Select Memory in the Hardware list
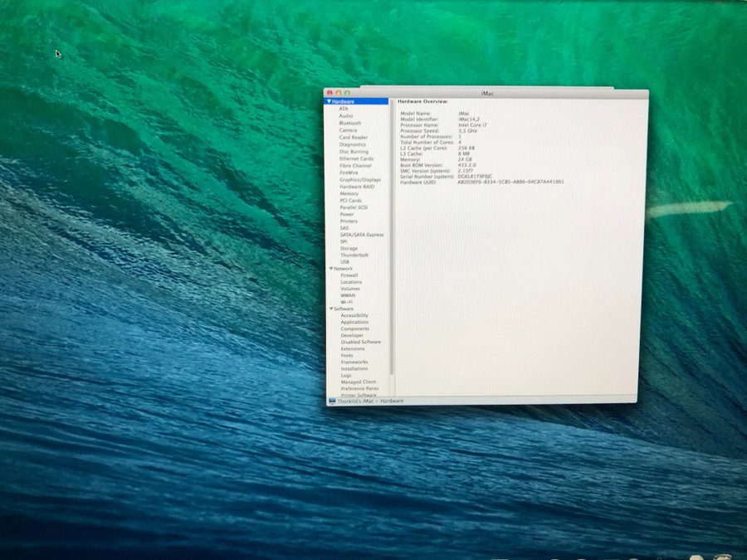The height and width of the screenshot is (560, 747). (349, 194)
